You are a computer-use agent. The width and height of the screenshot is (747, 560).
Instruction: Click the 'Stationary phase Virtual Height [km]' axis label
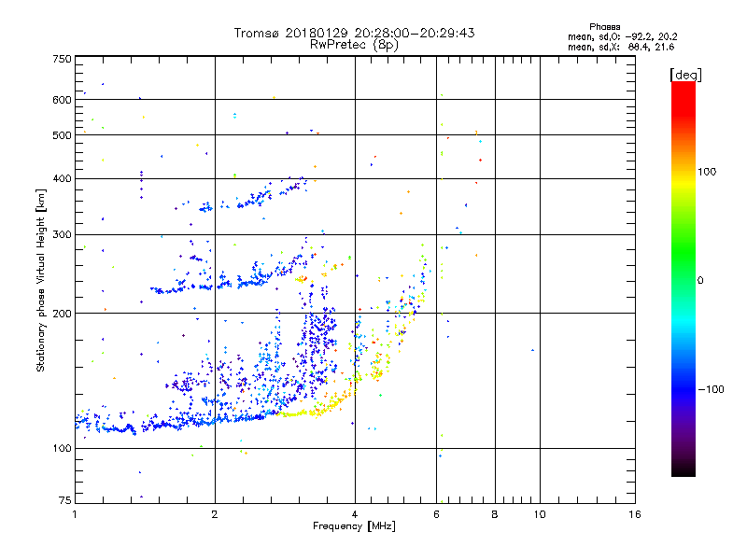(41, 281)
